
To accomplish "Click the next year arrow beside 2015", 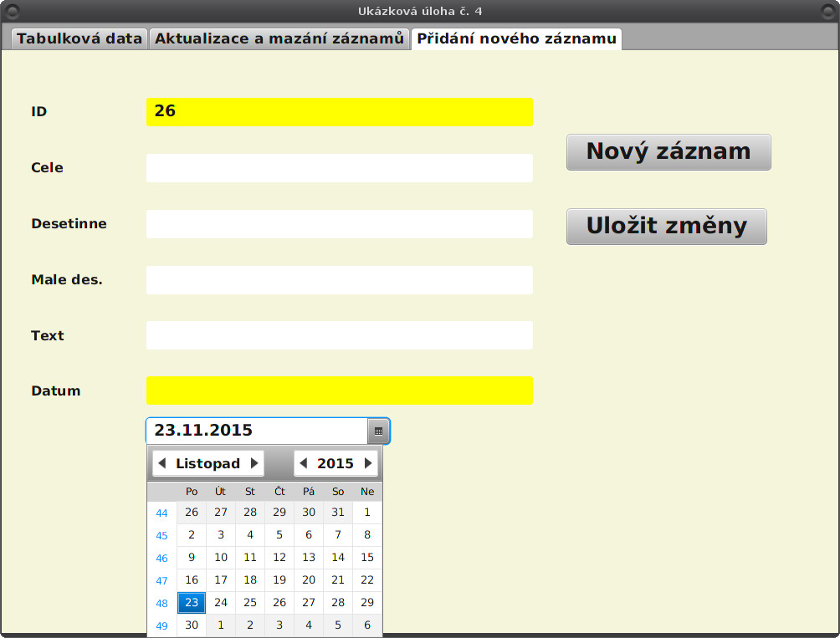I will click(368, 462).
